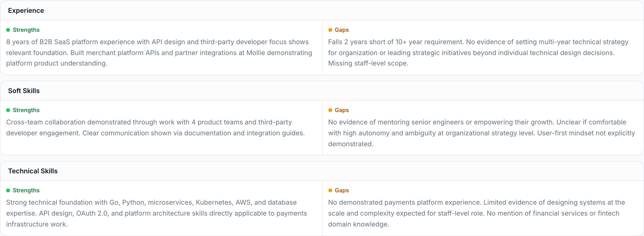Click the 'Cross-team collaboration' strengths paragraph
This screenshot has width=644, height=236.
pyautogui.click(x=155, y=127)
